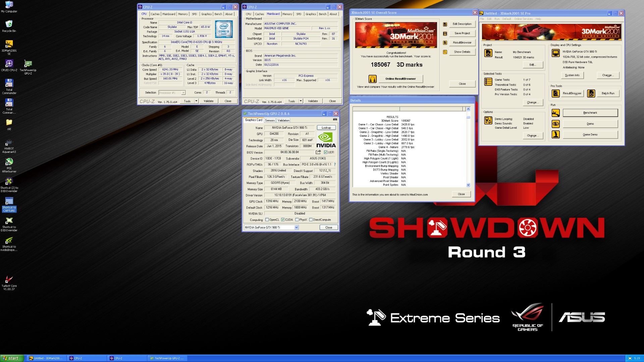Click the Batch Run icon in Pro Tools
The image size is (644, 362).
click(591, 94)
